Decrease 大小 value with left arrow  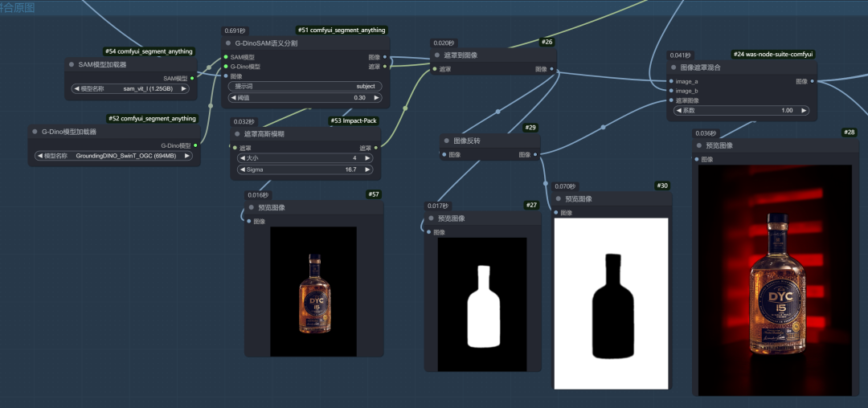(243, 159)
